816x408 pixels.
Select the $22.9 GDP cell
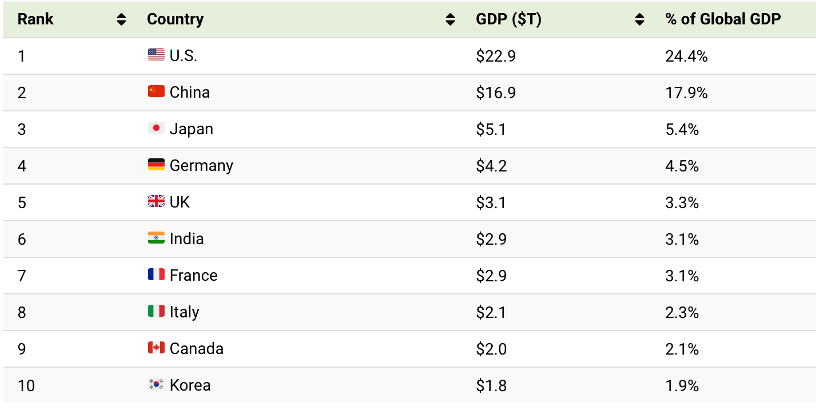click(496, 55)
